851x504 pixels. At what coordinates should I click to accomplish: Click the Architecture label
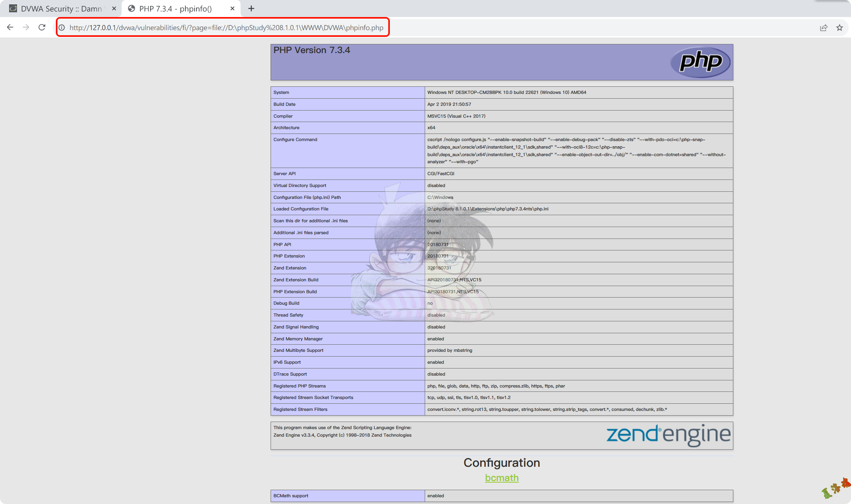(x=286, y=128)
